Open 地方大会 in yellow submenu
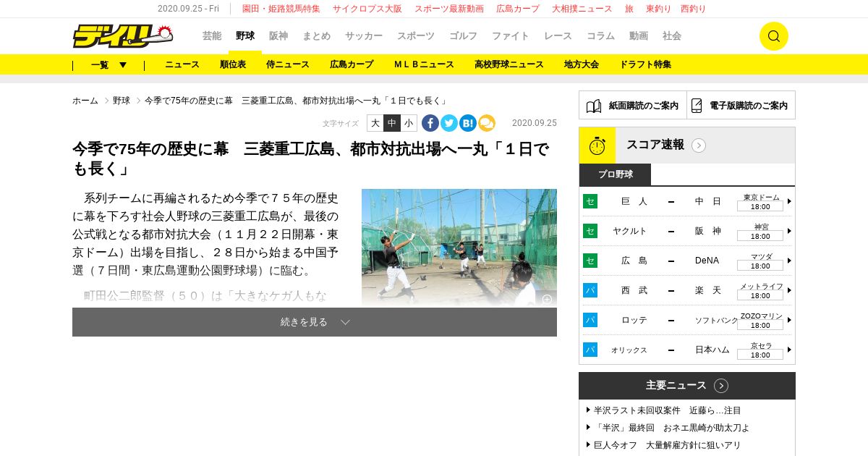This screenshot has height=456, width=868. 582,64
